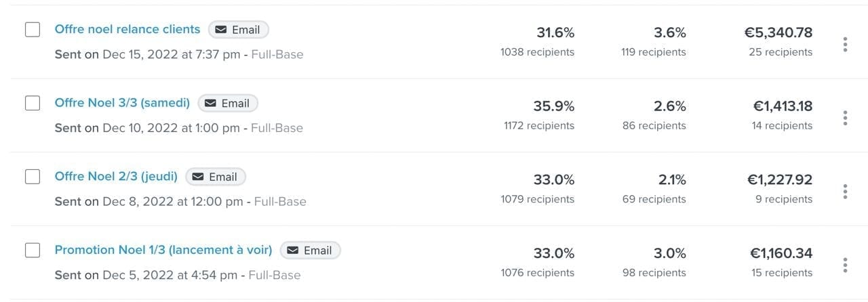Click the Email envelope badge on Offre Noel 2/3 (jeudi)
This screenshot has height=302, width=868.
215,177
